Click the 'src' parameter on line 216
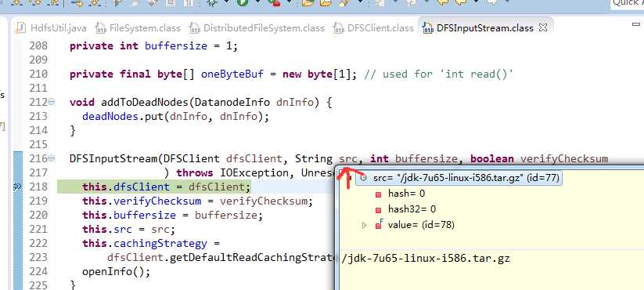 (x=348, y=159)
